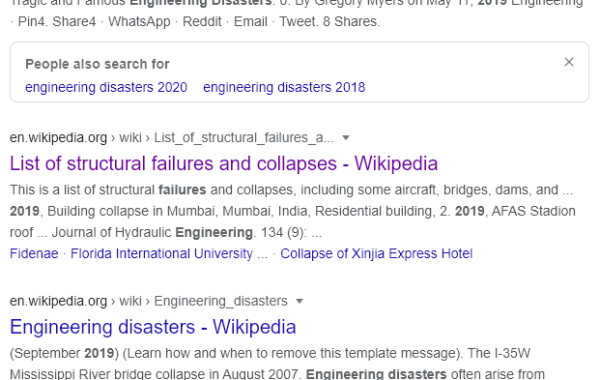Image resolution: width=600 pixels, height=380 pixels.
Task: Close the People also search for box
Action: coord(569,62)
